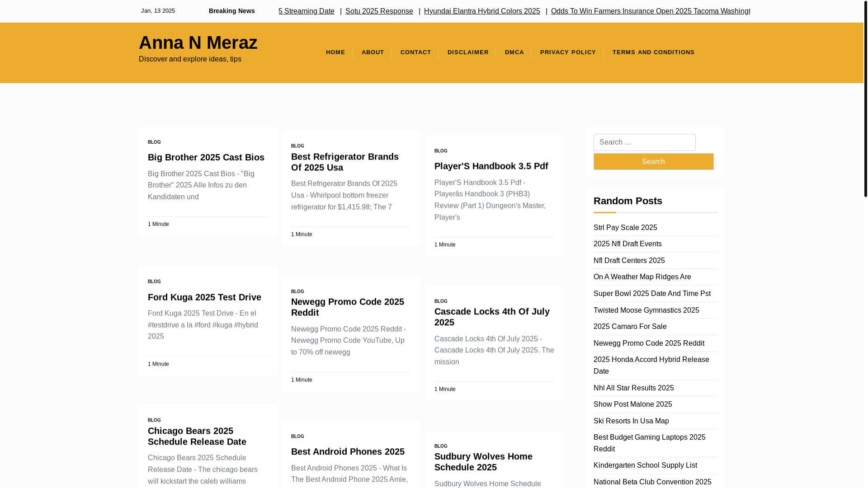Click the Breaking News label
The image size is (868, 488).
click(x=231, y=11)
